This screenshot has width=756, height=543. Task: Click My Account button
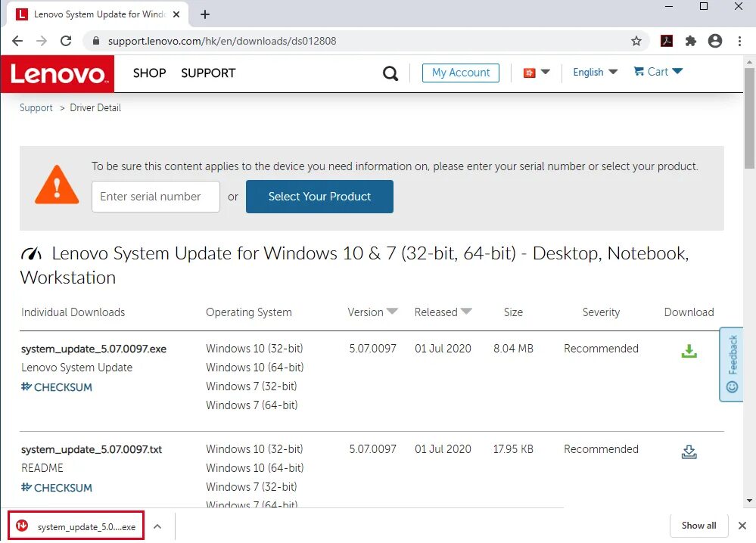coord(460,73)
